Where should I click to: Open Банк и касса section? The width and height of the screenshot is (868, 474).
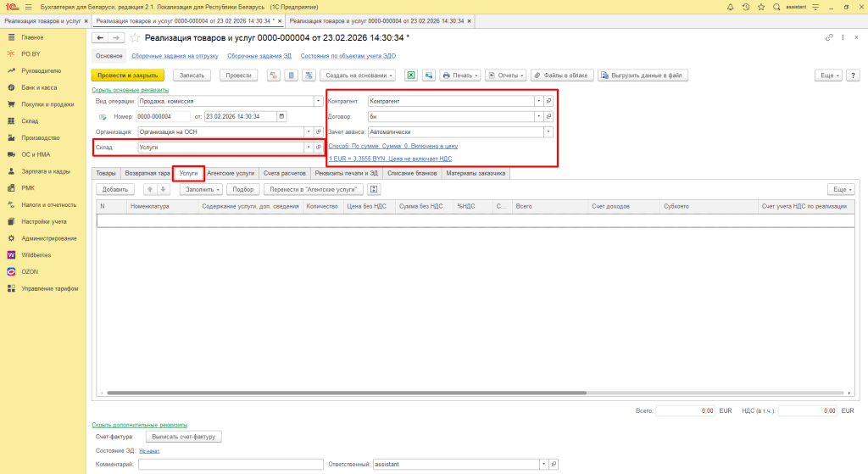(x=38, y=87)
